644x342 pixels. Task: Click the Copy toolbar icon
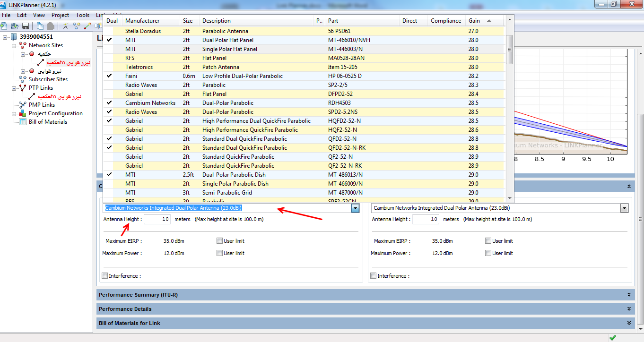point(40,26)
